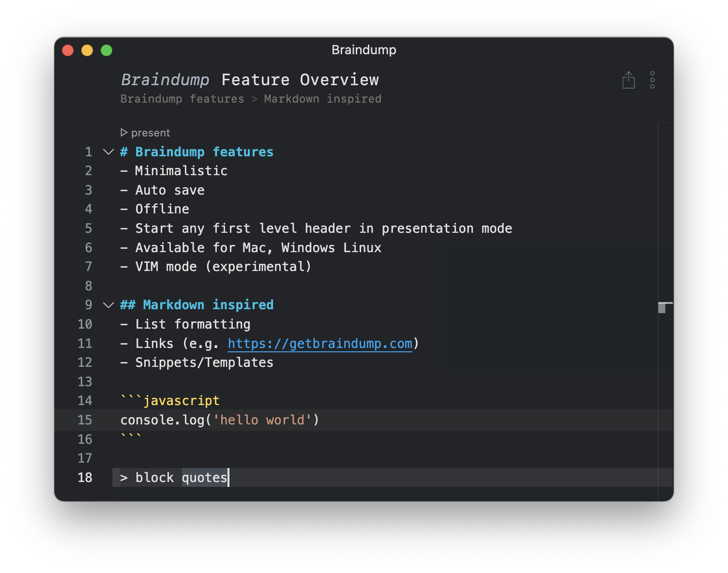This screenshot has height=573, width=728.
Task: Minimize window with yellow button
Action: tap(87, 50)
